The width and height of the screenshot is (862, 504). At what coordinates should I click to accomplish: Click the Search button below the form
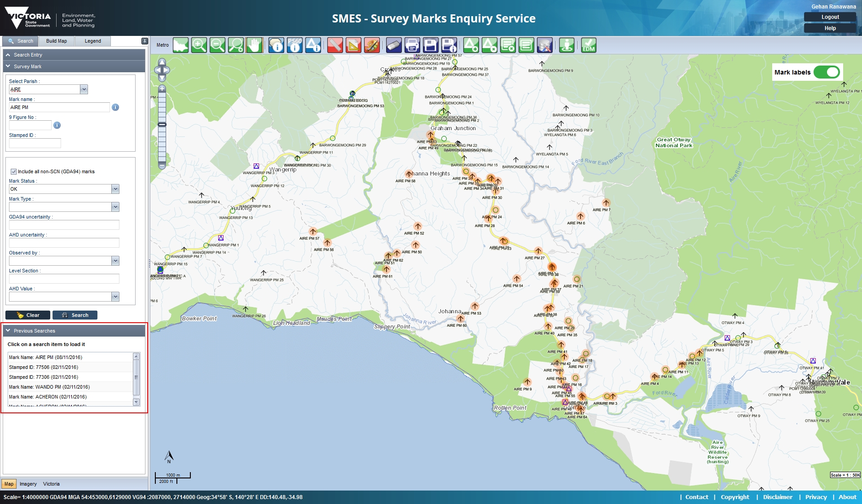(75, 315)
